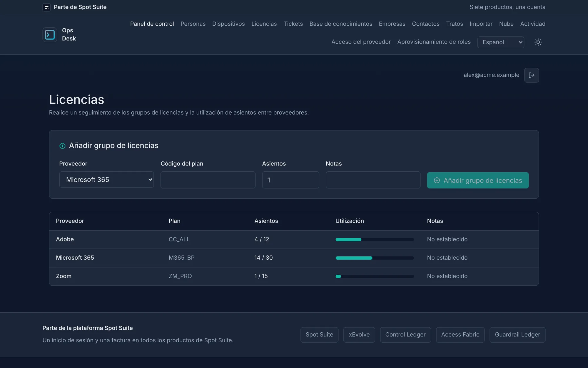Open the Contactos section
This screenshot has width=588, height=368.
[x=426, y=24]
